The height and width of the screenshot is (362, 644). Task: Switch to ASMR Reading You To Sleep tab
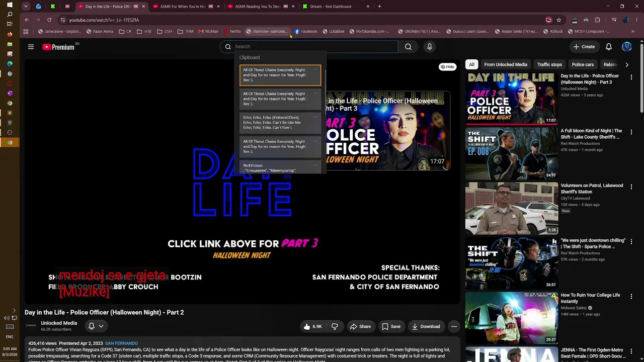point(260,7)
